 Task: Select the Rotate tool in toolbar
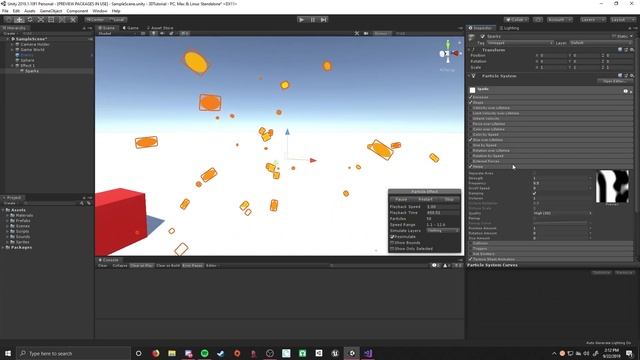point(30,20)
